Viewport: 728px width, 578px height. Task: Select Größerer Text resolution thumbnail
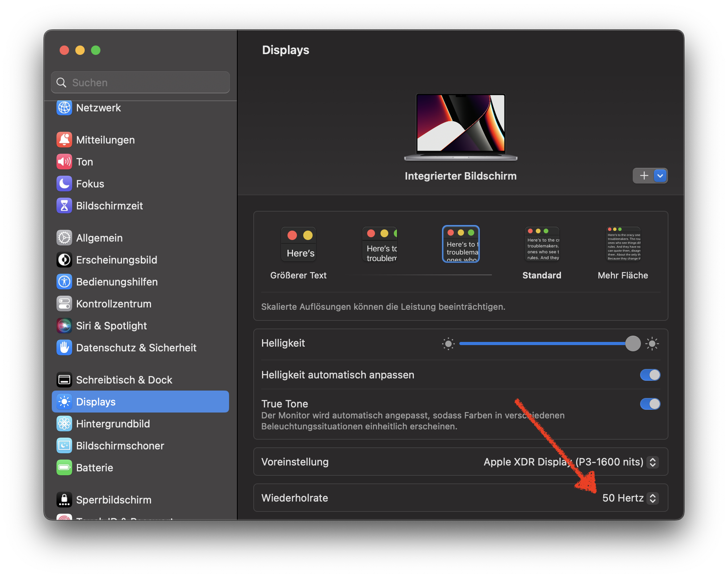pos(298,244)
